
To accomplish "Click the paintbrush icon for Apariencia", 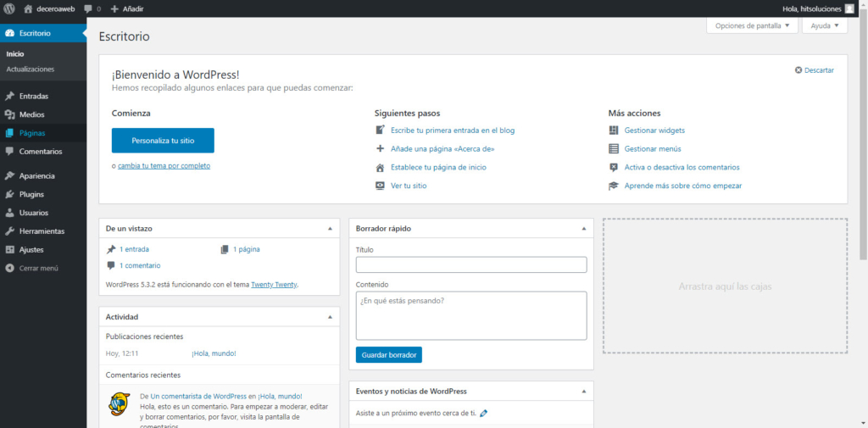I will (x=9, y=175).
